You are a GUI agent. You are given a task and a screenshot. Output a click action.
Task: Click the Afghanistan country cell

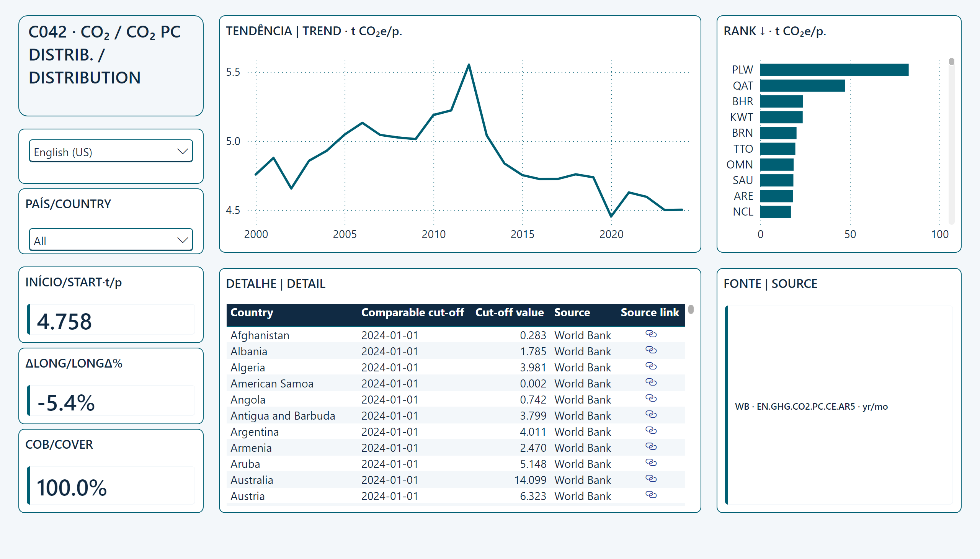coord(260,335)
